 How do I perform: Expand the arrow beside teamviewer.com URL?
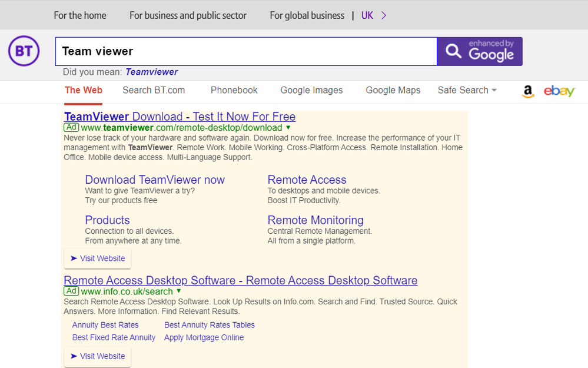[287, 127]
